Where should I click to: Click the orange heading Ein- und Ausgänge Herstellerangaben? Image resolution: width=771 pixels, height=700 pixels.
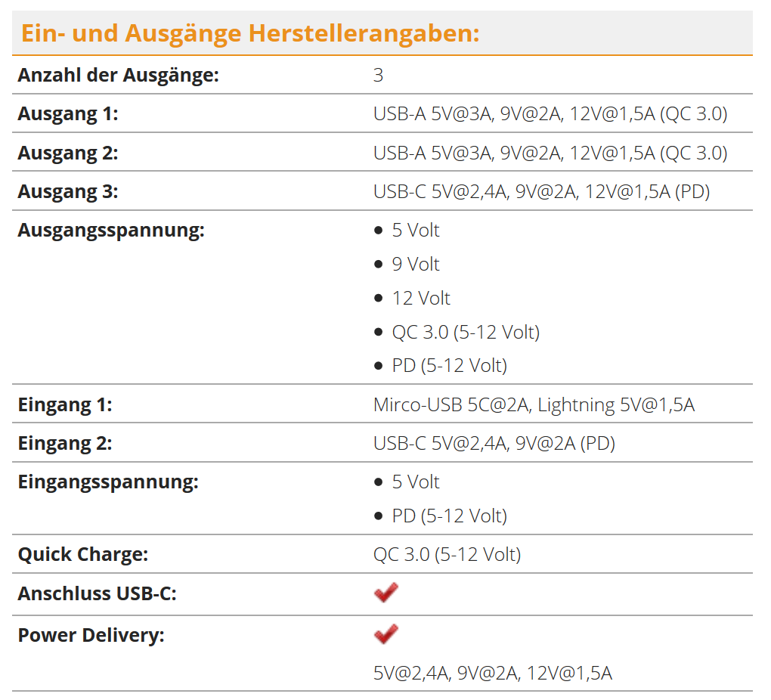[x=249, y=33]
